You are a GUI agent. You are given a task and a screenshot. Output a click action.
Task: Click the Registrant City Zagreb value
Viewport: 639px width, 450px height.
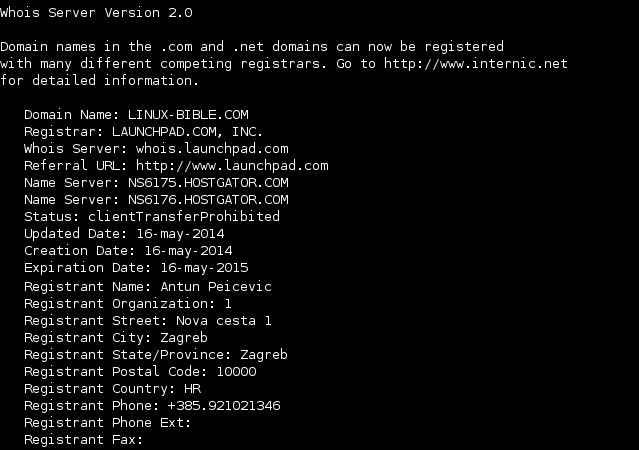184,338
